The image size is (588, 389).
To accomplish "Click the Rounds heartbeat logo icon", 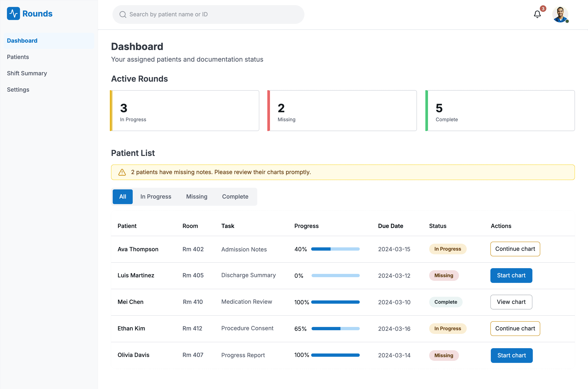I will point(13,14).
